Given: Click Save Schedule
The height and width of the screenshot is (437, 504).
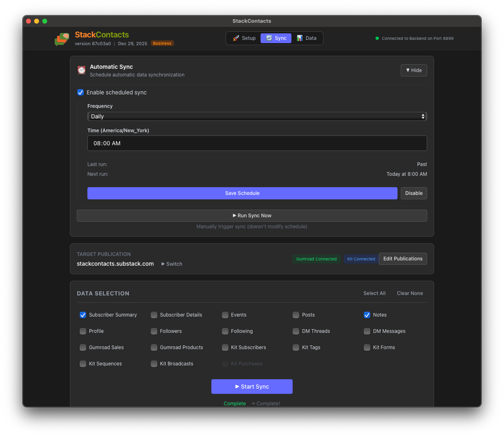Looking at the screenshot, I should [242, 193].
